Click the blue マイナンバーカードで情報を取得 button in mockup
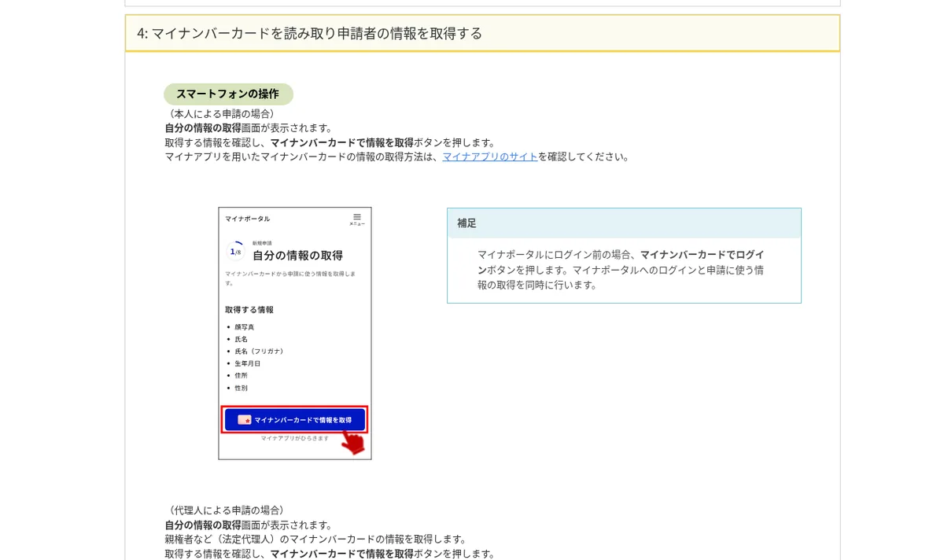944x560 pixels. coord(295,419)
